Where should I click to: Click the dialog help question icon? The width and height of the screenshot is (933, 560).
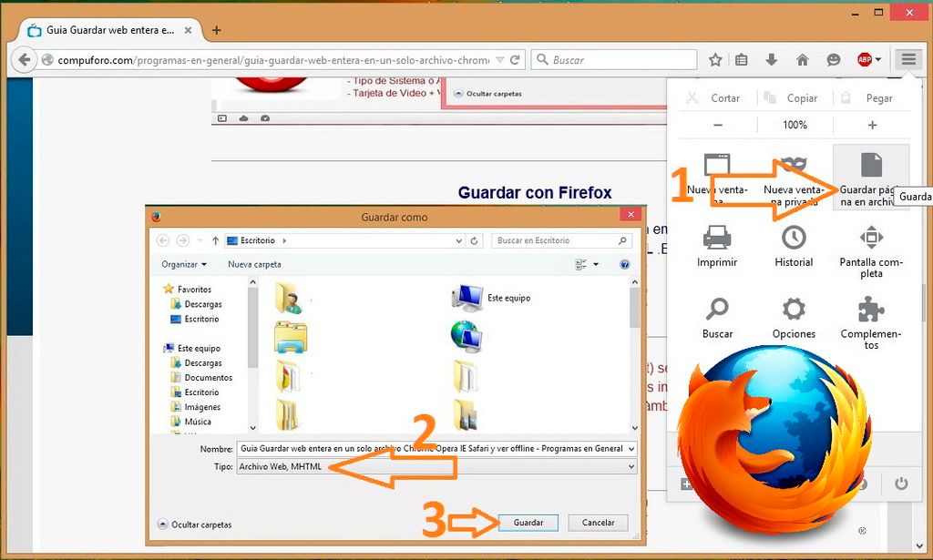(x=624, y=265)
